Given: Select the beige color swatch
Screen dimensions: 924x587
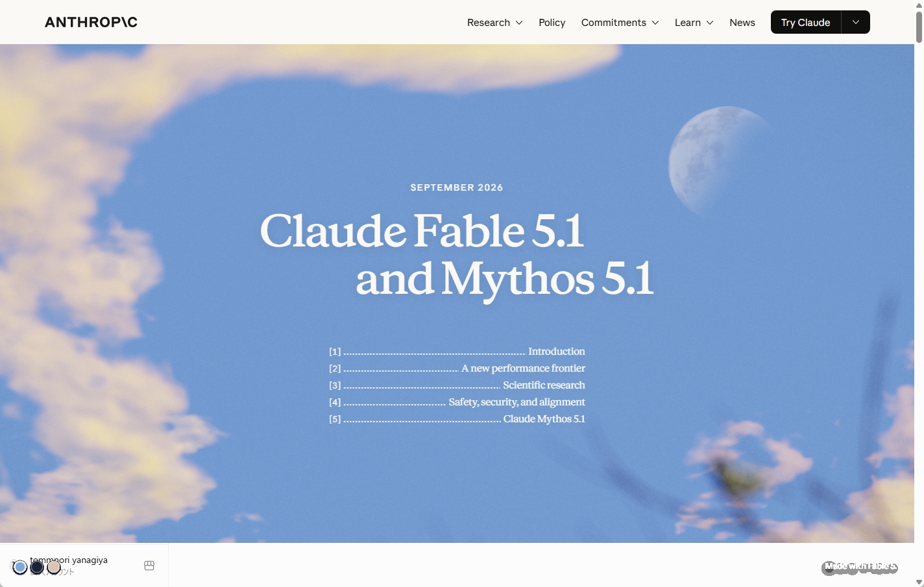Looking at the screenshot, I should pos(54,568).
